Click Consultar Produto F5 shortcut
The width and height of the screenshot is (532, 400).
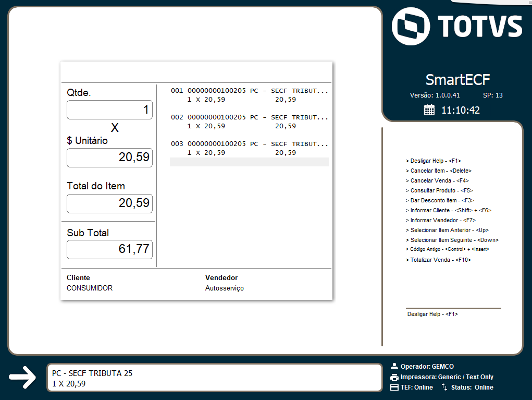[439, 190]
